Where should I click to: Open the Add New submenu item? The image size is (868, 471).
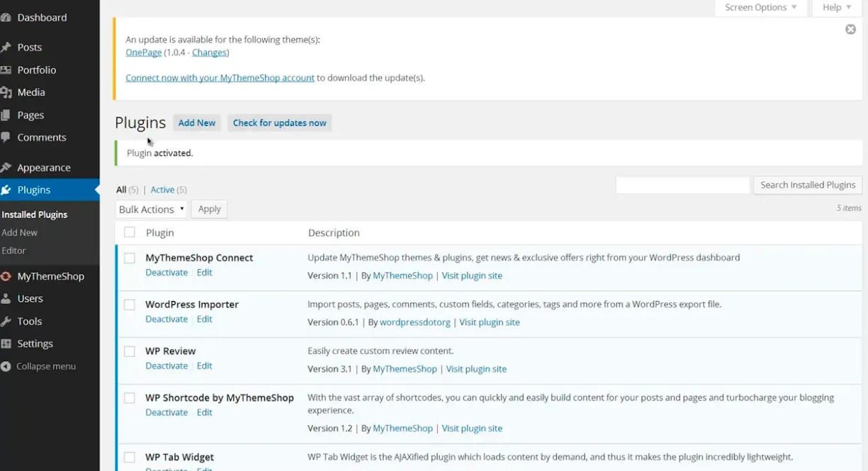pyautogui.click(x=20, y=232)
